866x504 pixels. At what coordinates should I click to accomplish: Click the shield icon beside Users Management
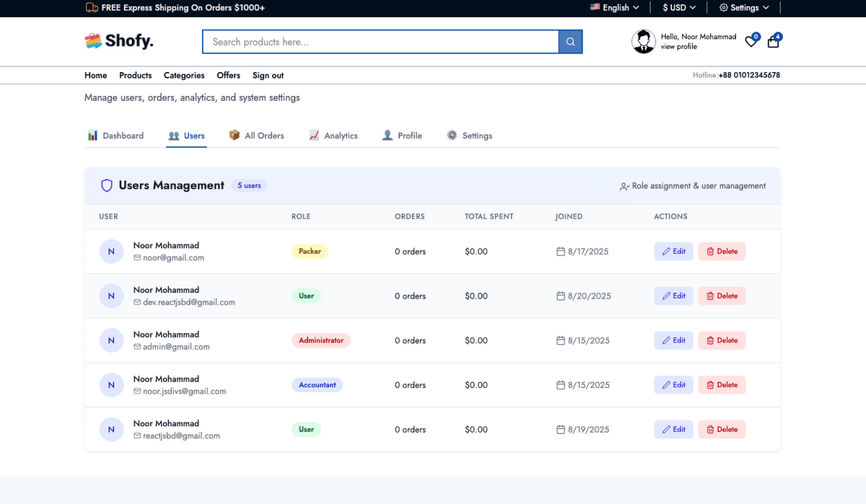click(107, 185)
